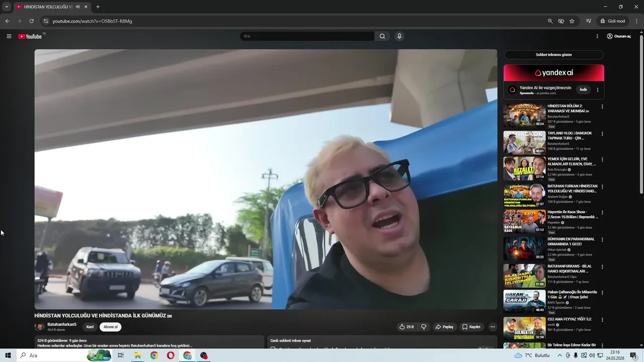Click the main video player frame

pos(266,179)
